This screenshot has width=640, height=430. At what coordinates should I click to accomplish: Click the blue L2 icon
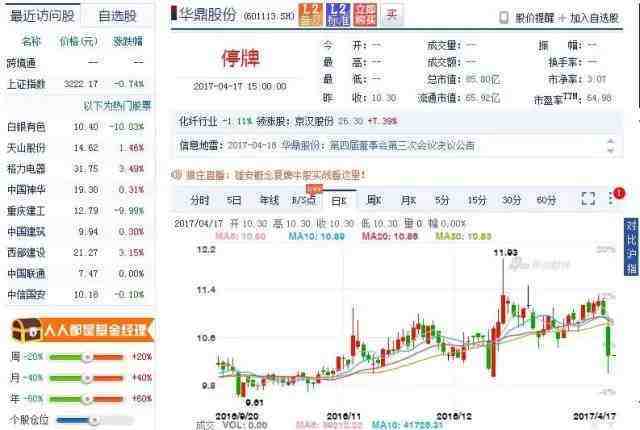point(338,15)
